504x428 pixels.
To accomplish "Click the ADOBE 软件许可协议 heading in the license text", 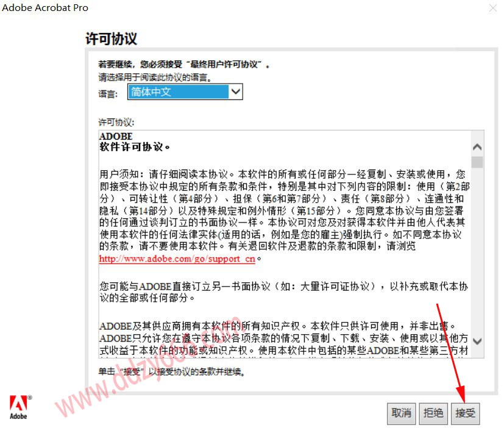I will [x=134, y=141].
